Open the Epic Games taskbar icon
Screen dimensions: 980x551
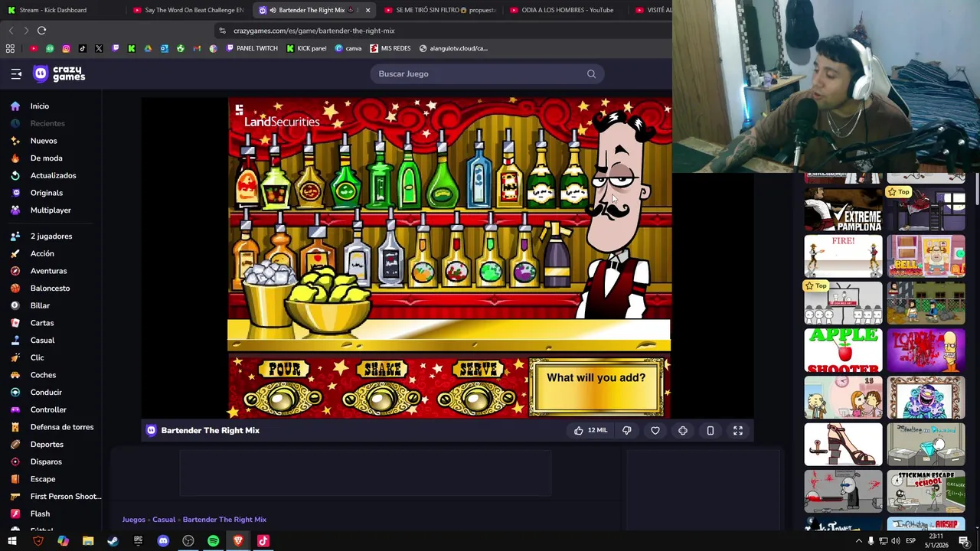pyautogui.click(x=138, y=541)
